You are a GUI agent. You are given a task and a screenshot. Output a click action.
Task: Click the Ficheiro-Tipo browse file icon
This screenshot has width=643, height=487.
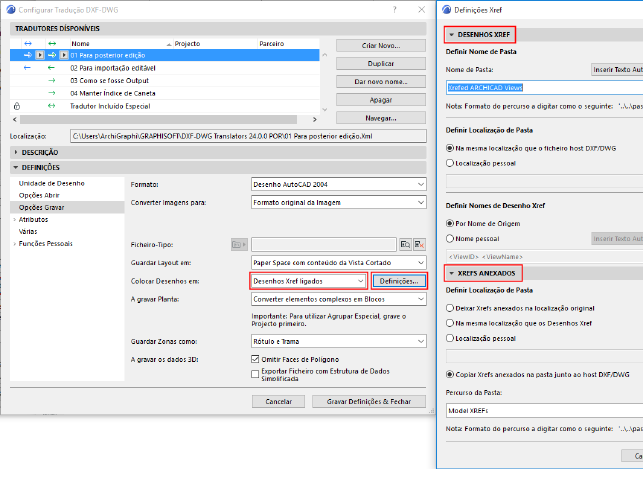point(405,245)
